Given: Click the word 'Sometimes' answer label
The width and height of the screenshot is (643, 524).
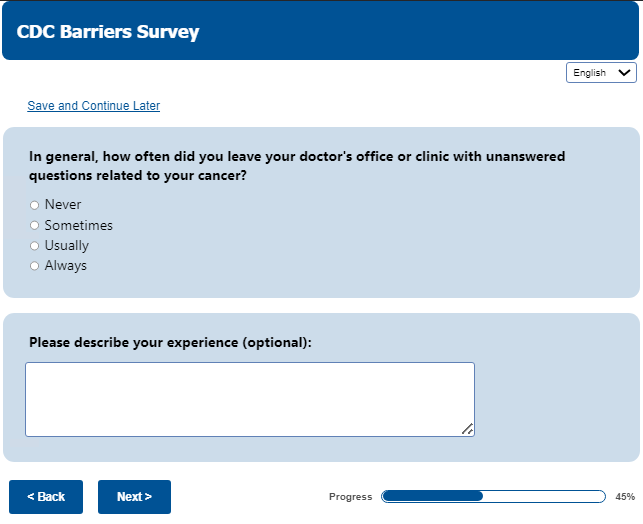Looking at the screenshot, I should click(79, 226).
